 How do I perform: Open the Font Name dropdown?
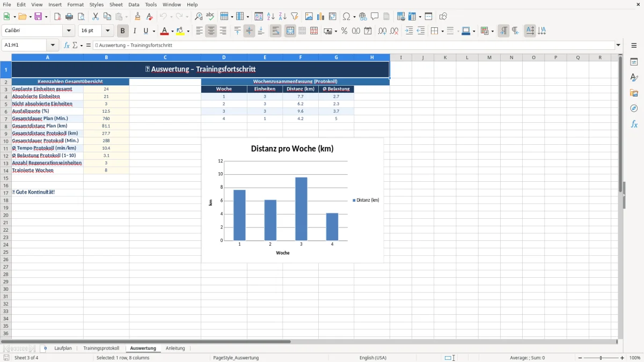pyautogui.click(x=69, y=31)
